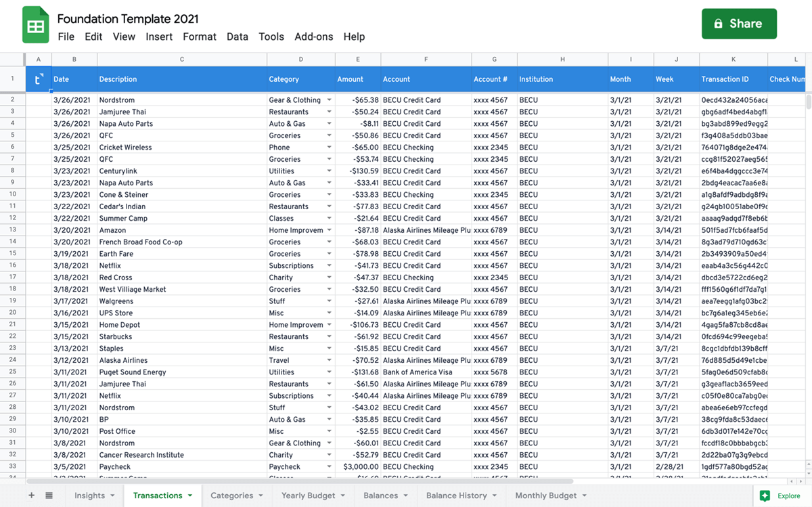Select the Date header cell
The image size is (812, 507).
[74, 79]
